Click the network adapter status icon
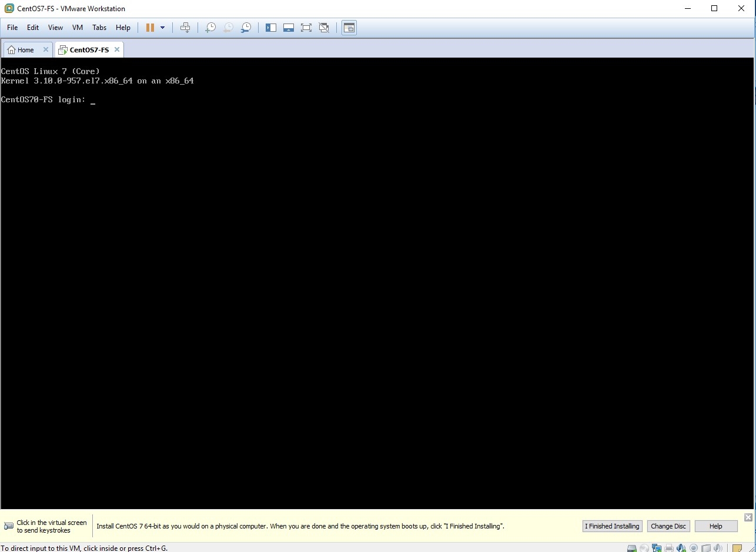Image resolution: width=756 pixels, height=552 pixels. (657, 548)
